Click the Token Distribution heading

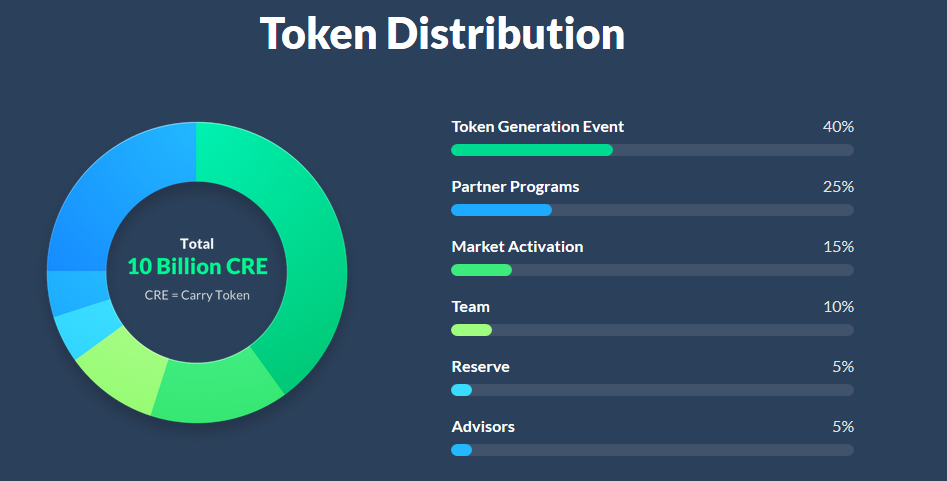click(x=442, y=34)
